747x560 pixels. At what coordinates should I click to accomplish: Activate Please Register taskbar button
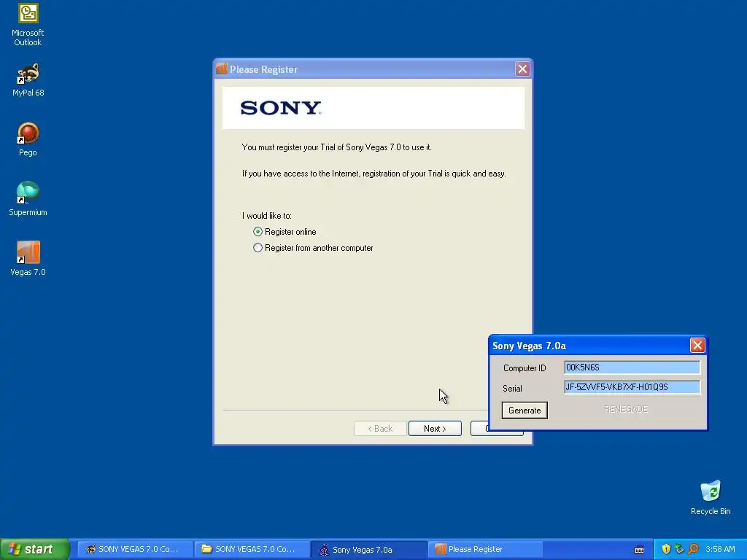(x=486, y=550)
